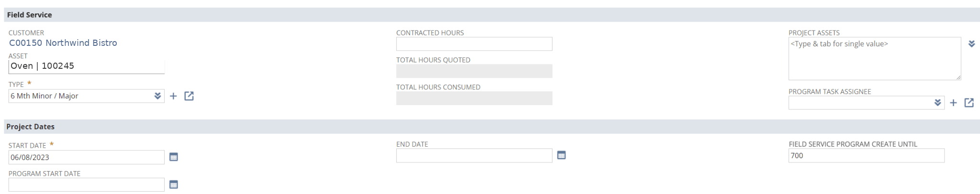The height and width of the screenshot is (194, 980).
Task: Click the Field Service section header
Action: pyautogui.click(x=30, y=15)
